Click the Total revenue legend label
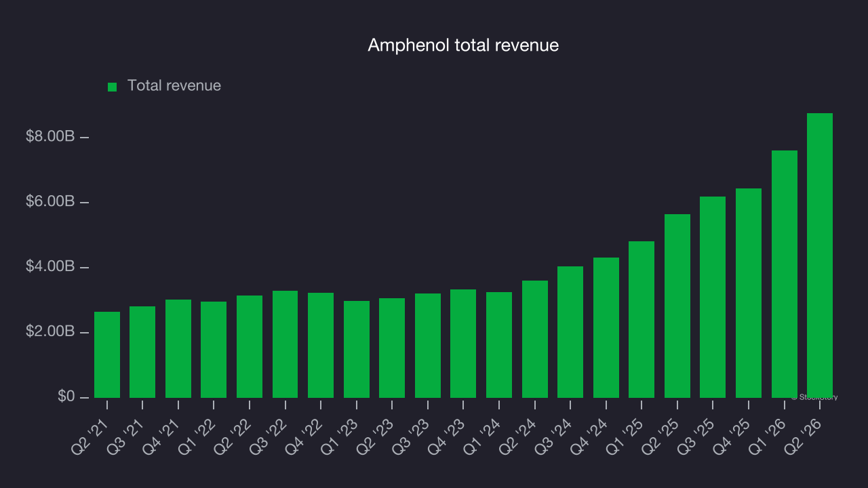The image size is (868, 488). tap(174, 86)
